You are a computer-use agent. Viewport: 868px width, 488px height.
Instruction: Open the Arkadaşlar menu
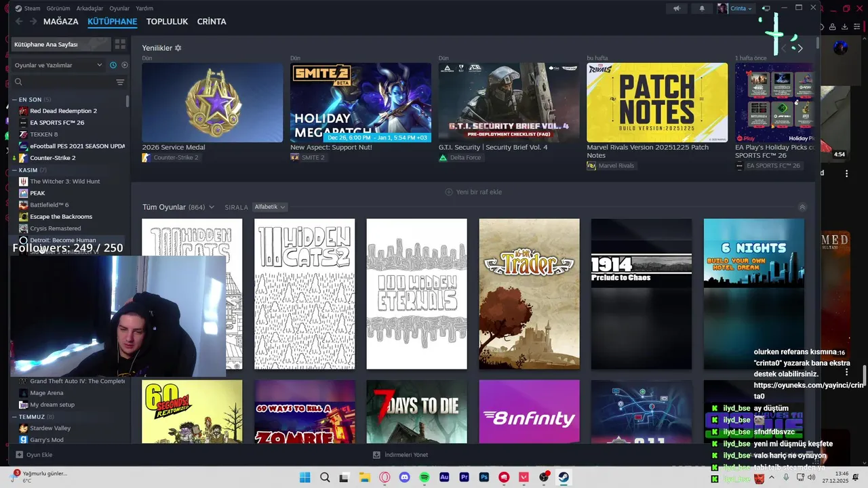pos(90,8)
